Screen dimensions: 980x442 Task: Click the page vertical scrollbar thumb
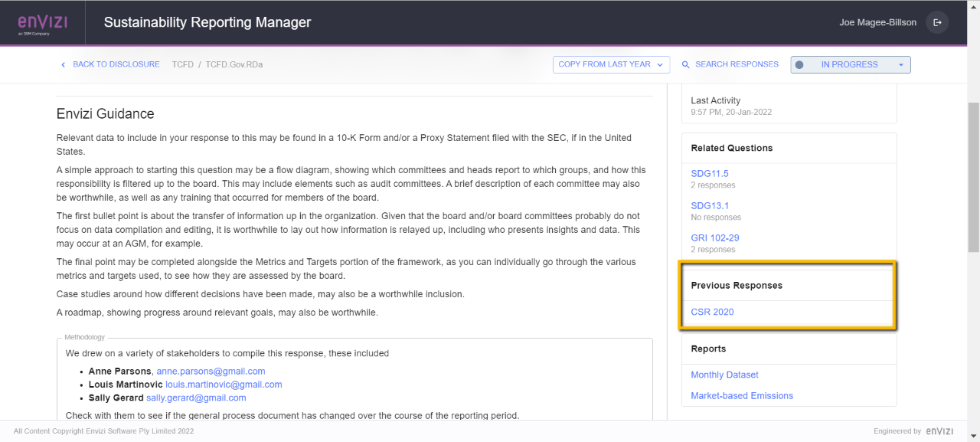[974, 176]
